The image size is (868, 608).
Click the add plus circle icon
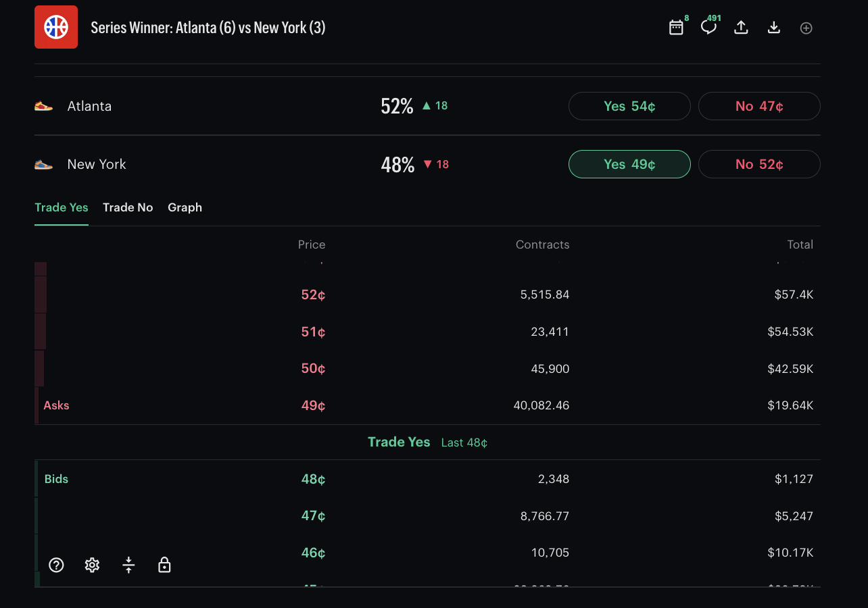pyautogui.click(x=806, y=28)
